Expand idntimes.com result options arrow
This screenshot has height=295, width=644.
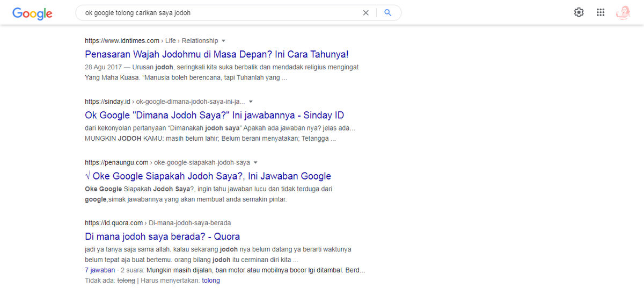pyautogui.click(x=223, y=41)
